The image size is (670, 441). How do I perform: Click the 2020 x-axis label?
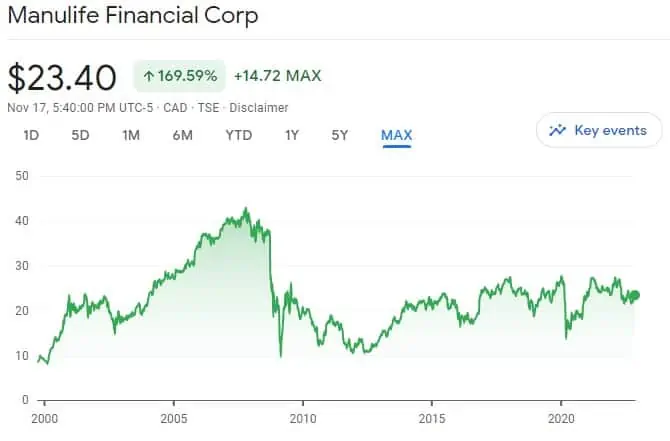pos(562,418)
